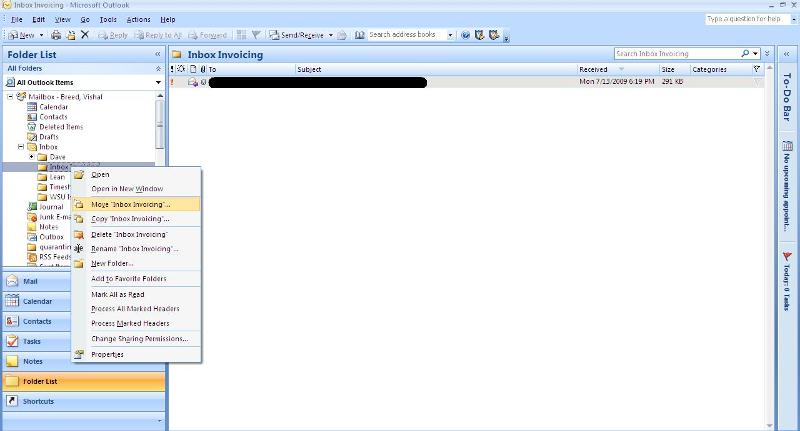Choose New Folder in context menu

[x=136, y=264]
